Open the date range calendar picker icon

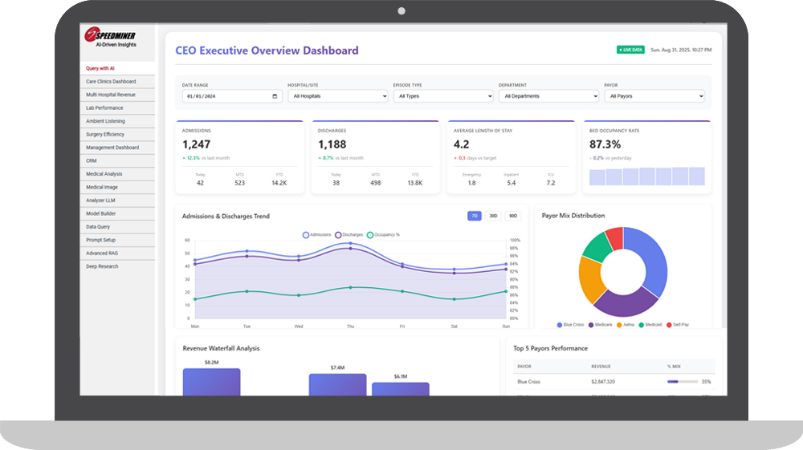click(x=275, y=96)
